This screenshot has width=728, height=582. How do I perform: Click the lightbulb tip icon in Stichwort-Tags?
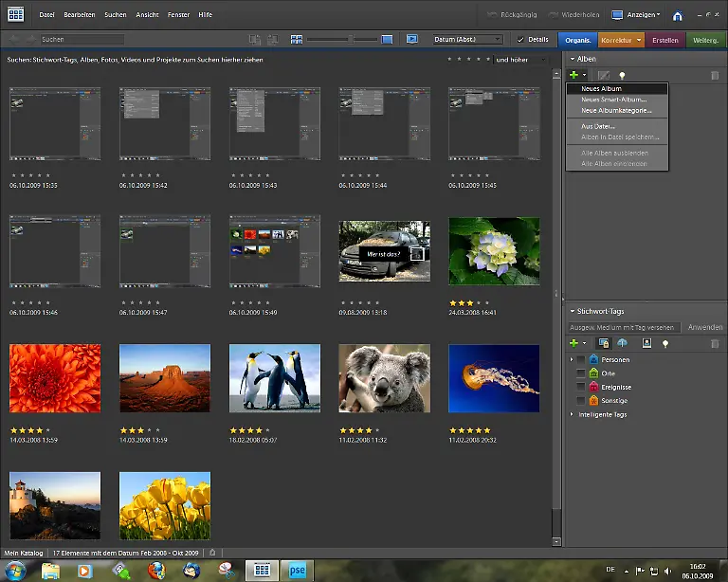(665, 343)
